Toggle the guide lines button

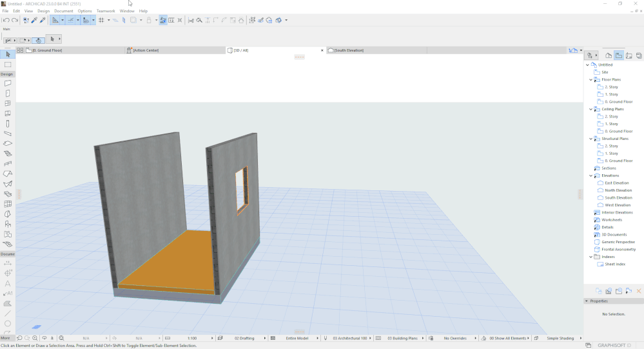point(55,20)
